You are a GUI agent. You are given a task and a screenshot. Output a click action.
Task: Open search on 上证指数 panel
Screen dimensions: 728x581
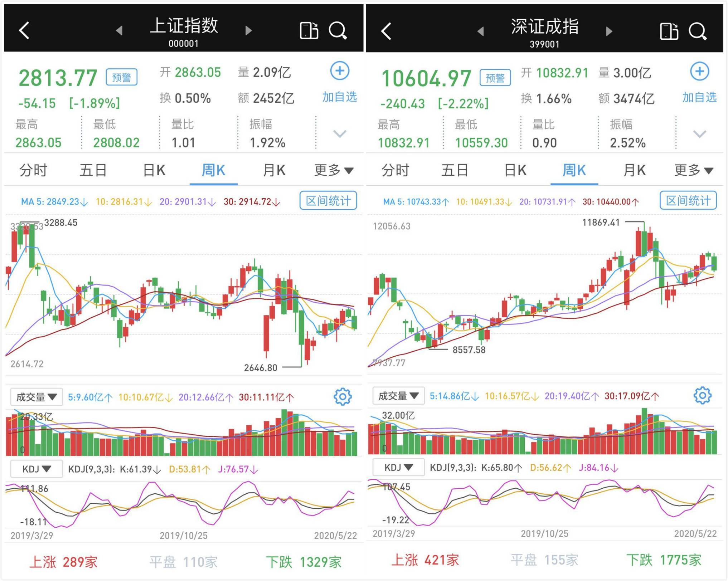point(338,30)
